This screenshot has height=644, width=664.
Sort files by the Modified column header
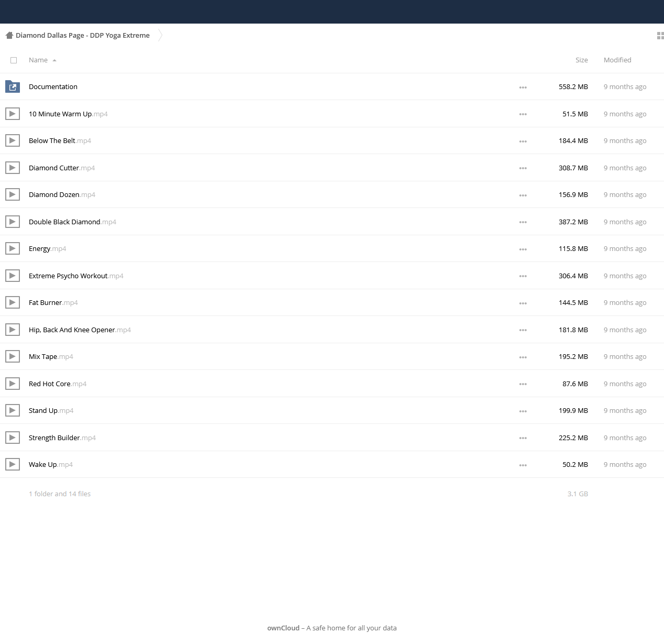pos(617,60)
